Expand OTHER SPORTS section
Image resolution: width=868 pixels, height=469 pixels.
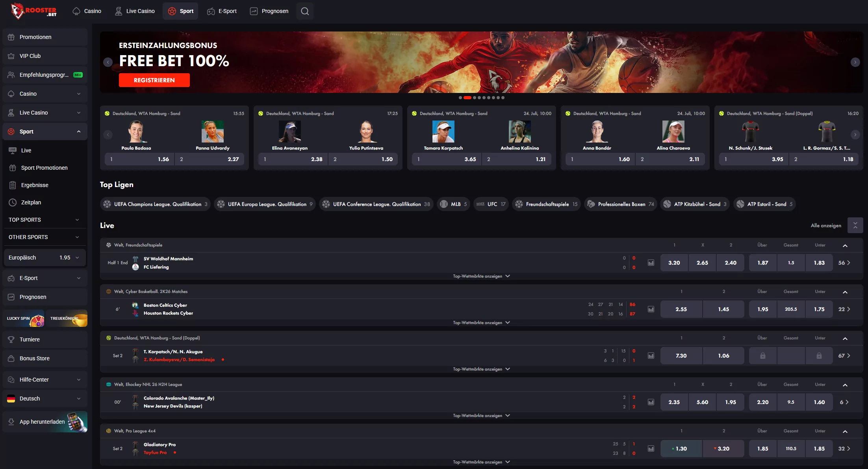pyautogui.click(x=45, y=237)
